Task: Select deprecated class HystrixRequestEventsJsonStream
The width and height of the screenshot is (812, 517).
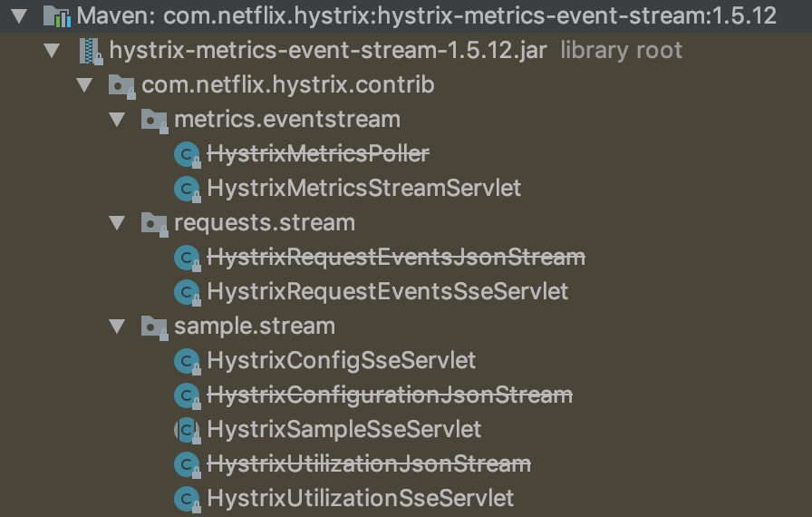Action: click(396, 257)
